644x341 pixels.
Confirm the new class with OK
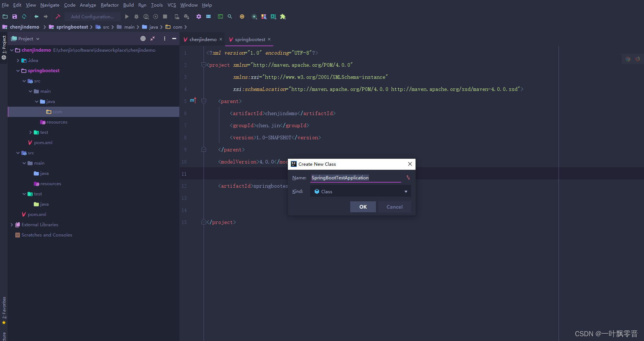click(363, 207)
